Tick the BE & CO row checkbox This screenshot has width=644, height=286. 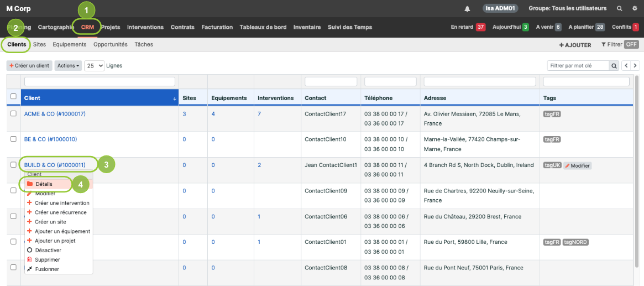pyautogui.click(x=13, y=139)
